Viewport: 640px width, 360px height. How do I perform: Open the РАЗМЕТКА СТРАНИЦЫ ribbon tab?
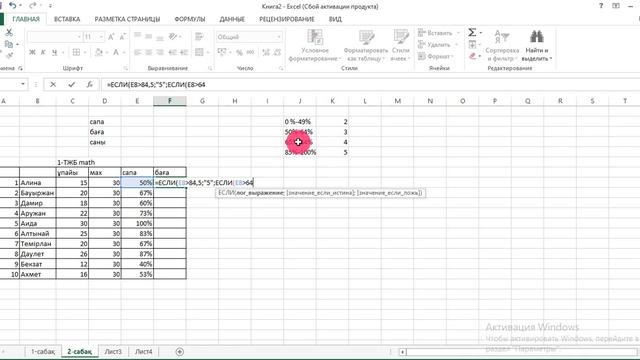tap(127, 19)
